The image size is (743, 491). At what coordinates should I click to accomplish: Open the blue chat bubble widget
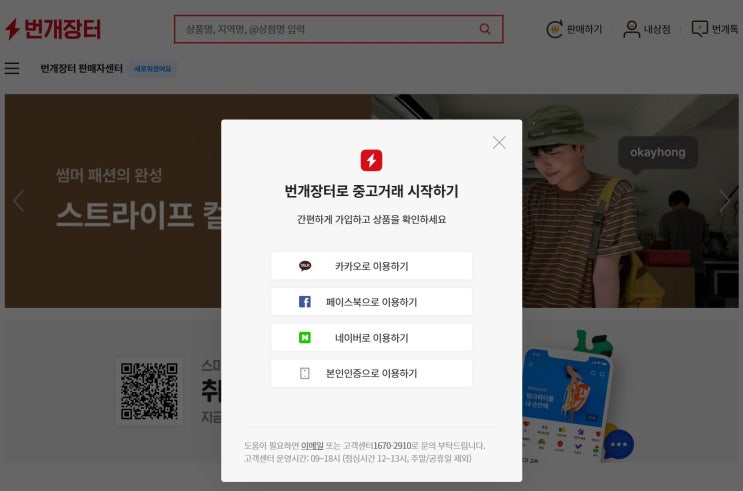619,444
